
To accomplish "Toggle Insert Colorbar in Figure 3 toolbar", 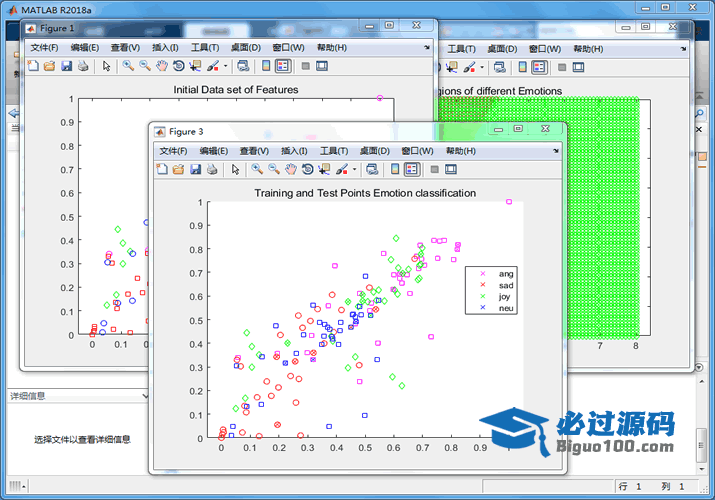I will click(394, 170).
